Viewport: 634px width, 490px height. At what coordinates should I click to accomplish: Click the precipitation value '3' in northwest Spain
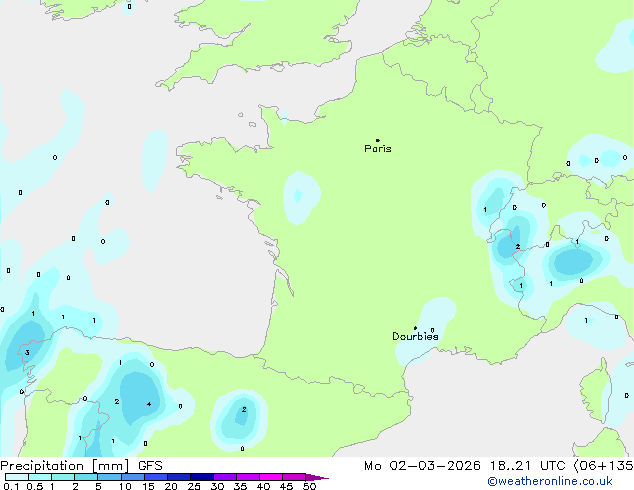[27, 353]
